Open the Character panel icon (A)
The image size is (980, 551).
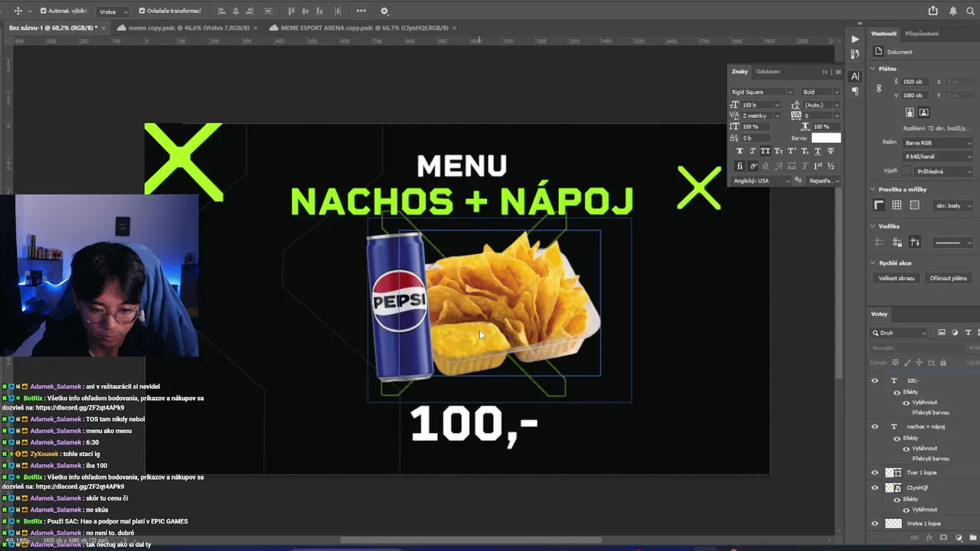click(855, 76)
